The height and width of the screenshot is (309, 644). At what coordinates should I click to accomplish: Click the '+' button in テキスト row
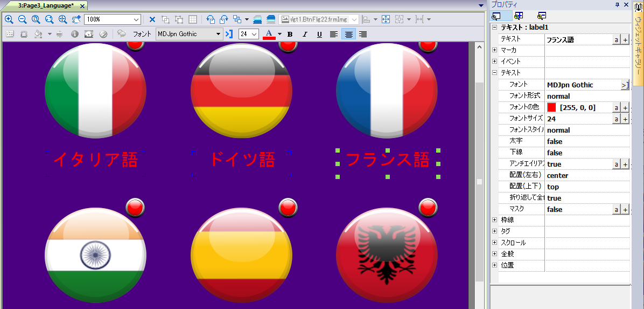coord(625,39)
